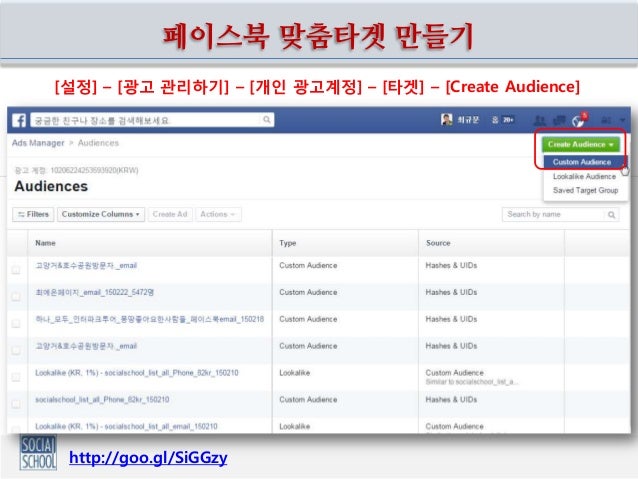Open the profile picture thumbnail in top bar

pos(446,120)
